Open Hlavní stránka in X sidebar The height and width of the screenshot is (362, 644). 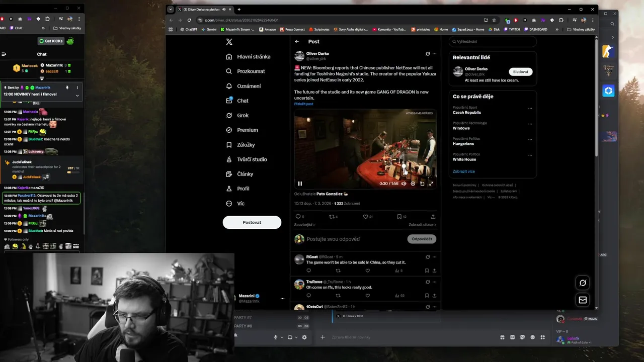[x=248, y=57]
